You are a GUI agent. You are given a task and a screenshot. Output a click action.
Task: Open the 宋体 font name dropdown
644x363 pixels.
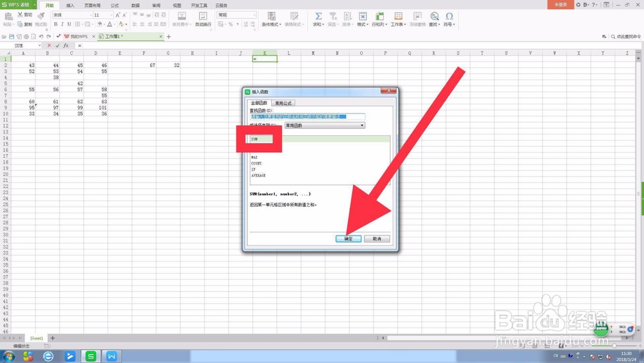coord(72,15)
